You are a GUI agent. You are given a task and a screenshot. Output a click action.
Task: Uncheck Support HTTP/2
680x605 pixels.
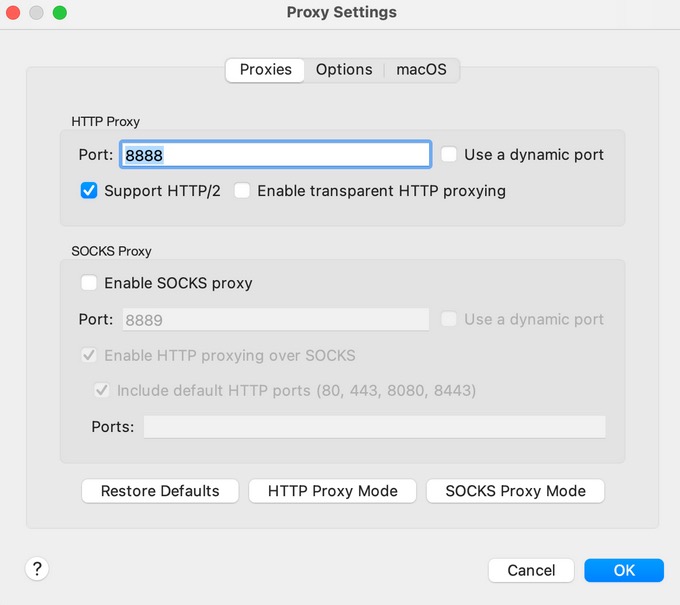pyautogui.click(x=89, y=191)
